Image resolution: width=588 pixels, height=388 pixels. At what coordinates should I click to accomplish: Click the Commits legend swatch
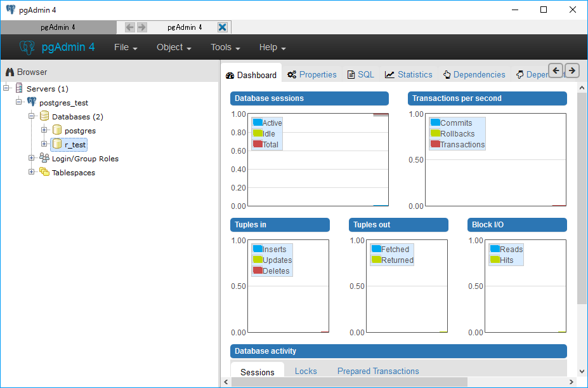435,122
